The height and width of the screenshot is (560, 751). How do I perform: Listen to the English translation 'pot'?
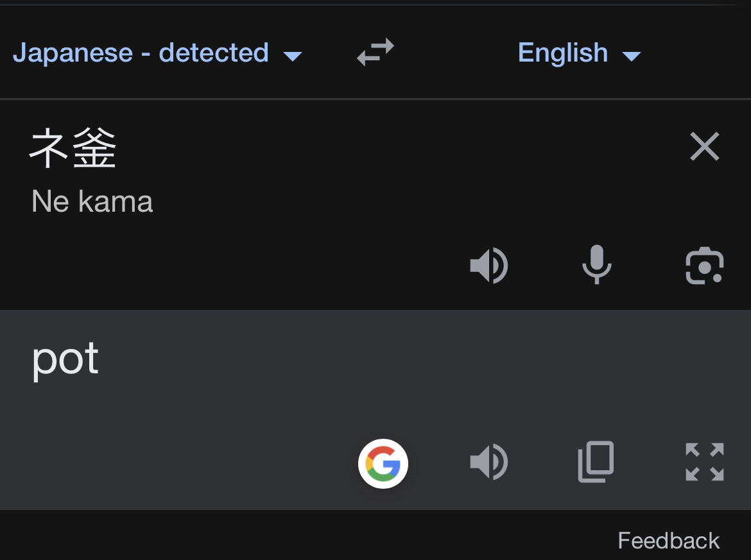(x=489, y=462)
